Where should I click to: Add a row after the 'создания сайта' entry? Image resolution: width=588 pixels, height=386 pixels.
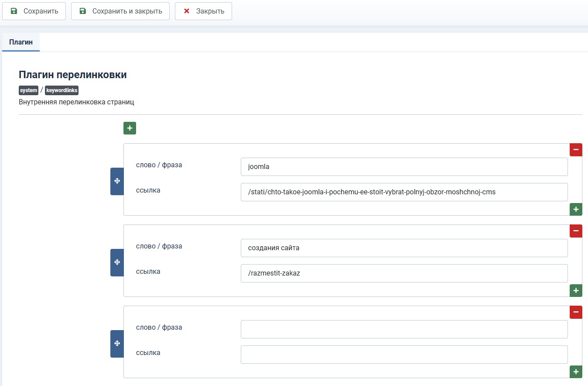(x=576, y=290)
